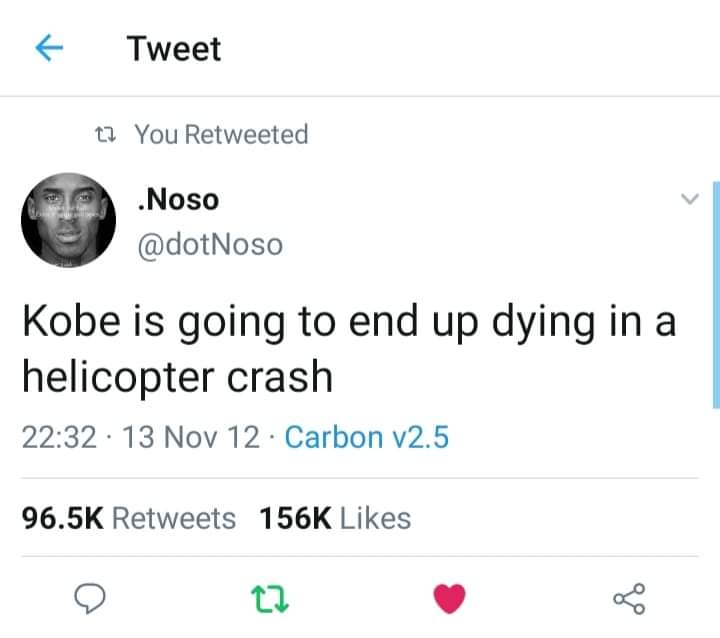This screenshot has height=638, width=720.
Task: Open the @dotNoso handle
Action: pyautogui.click(x=210, y=244)
